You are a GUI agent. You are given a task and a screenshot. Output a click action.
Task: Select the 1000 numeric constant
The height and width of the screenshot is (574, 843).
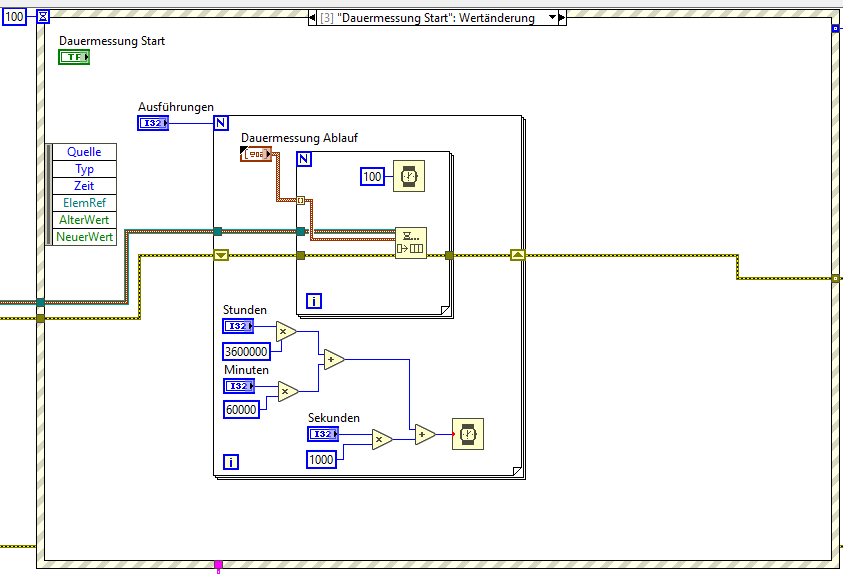pyautogui.click(x=321, y=460)
